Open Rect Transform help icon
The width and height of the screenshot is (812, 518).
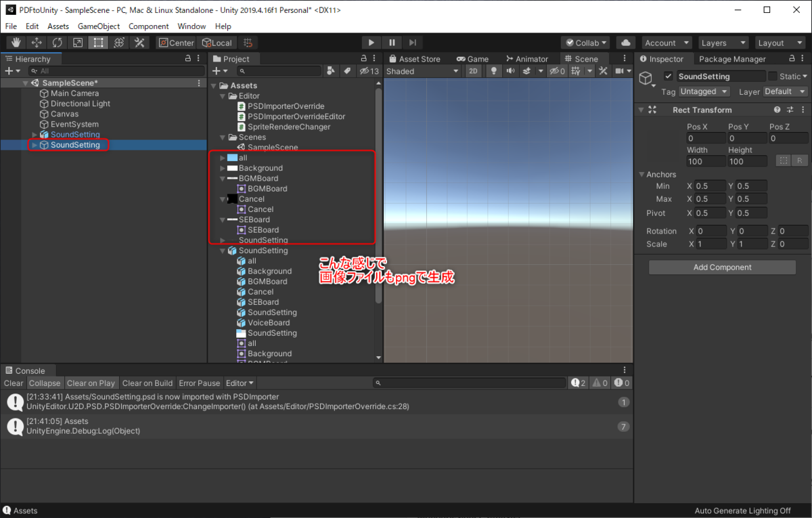click(x=777, y=110)
